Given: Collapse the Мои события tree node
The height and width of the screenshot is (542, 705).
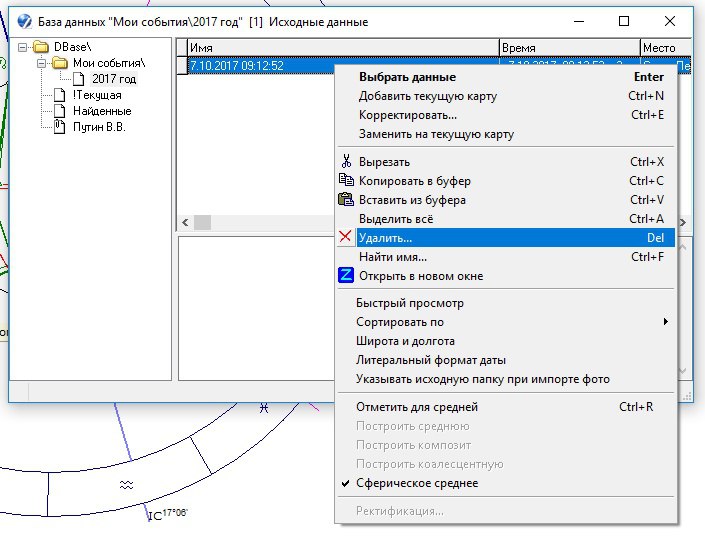Looking at the screenshot, I should click(41, 63).
